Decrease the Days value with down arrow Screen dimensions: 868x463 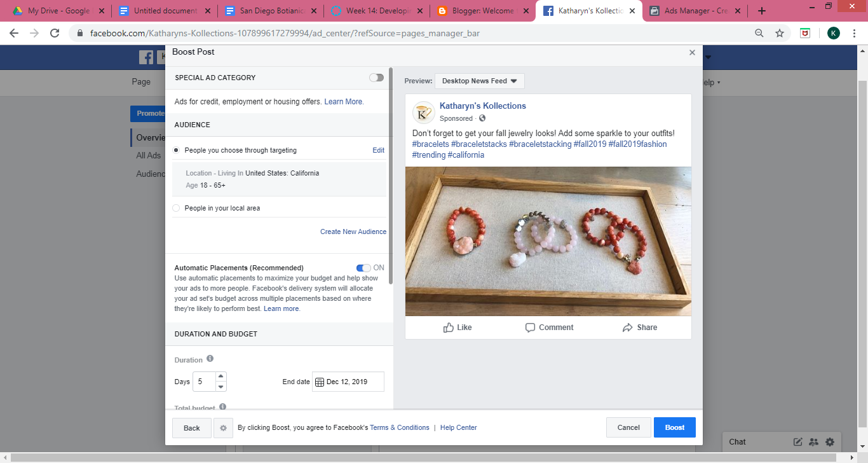click(220, 386)
